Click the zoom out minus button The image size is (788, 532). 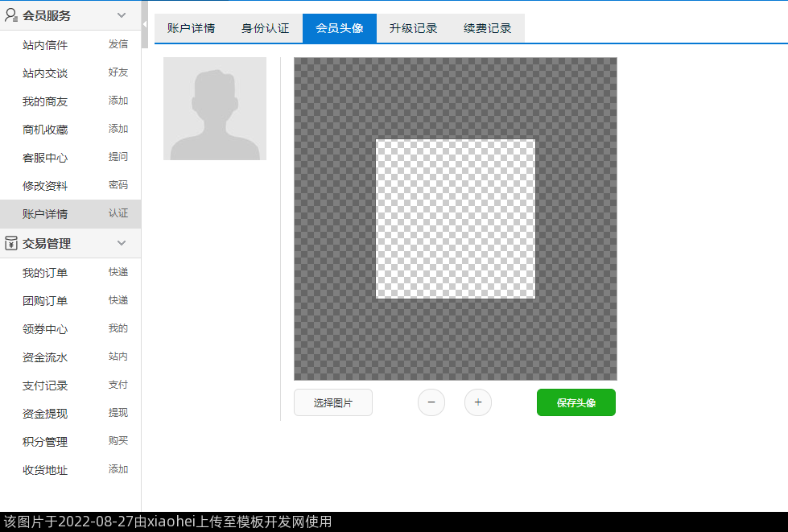(431, 402)
